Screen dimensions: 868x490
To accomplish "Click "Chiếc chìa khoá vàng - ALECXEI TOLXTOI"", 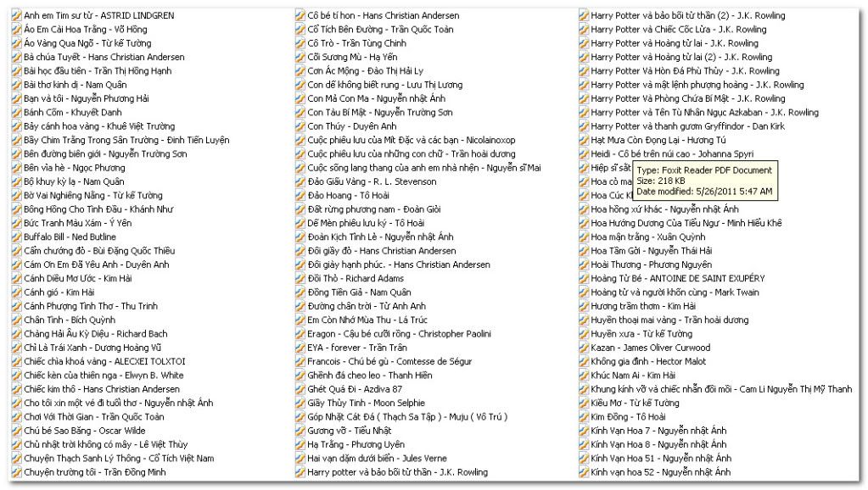I will 104,361.
